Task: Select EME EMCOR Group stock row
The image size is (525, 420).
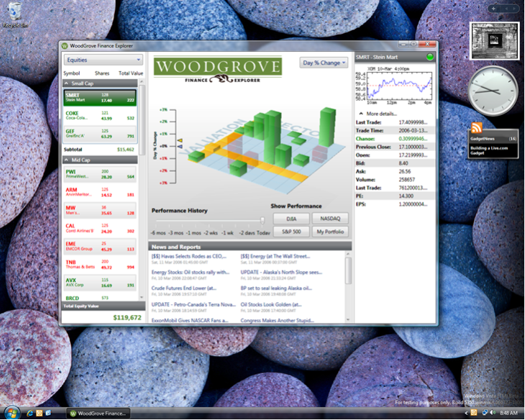Action: click(x=100, y=247)
